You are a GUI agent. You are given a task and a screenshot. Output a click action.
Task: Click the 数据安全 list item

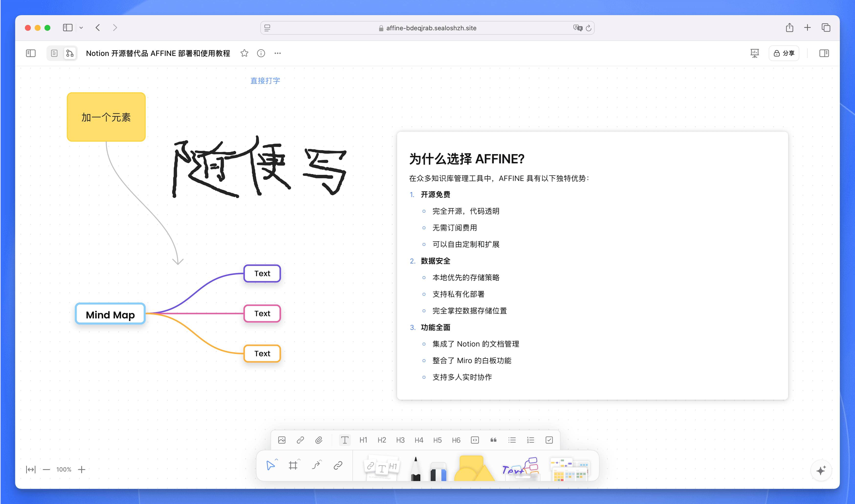[x=436, y=261]
